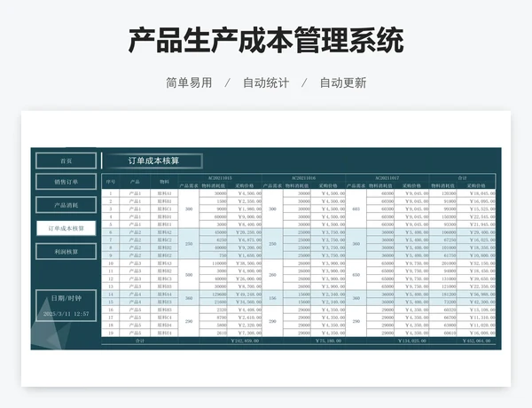Click the 简单易用 subtitle text

[189, 82]
